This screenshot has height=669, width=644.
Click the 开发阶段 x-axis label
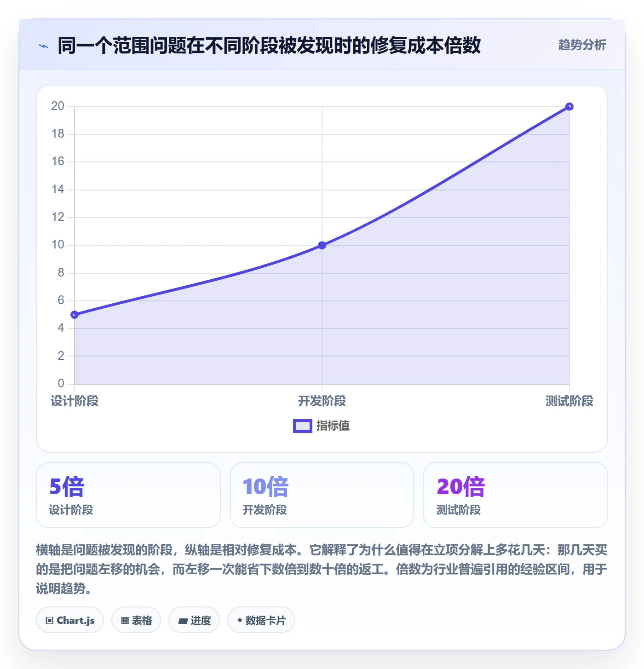point(322,401)
